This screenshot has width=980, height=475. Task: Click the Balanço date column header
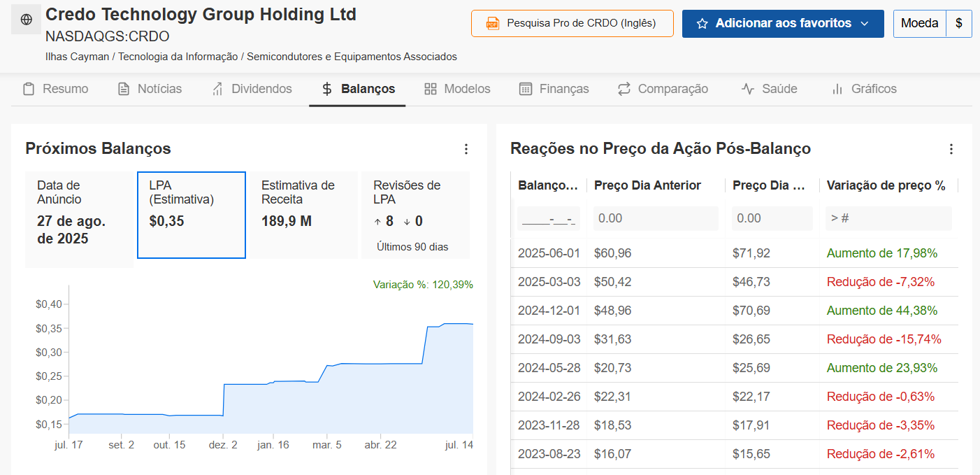(548, 185)
